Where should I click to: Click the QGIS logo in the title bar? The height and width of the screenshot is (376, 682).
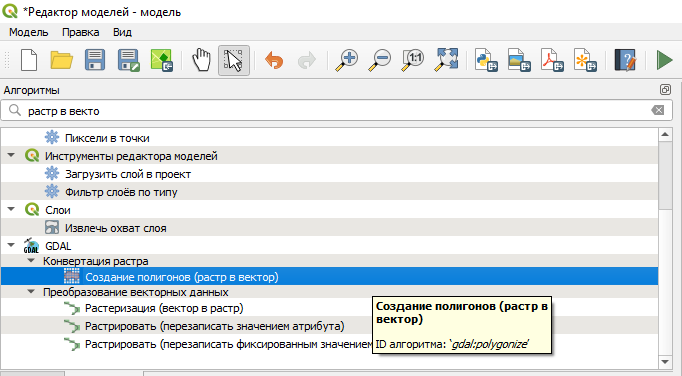point(10,11)
